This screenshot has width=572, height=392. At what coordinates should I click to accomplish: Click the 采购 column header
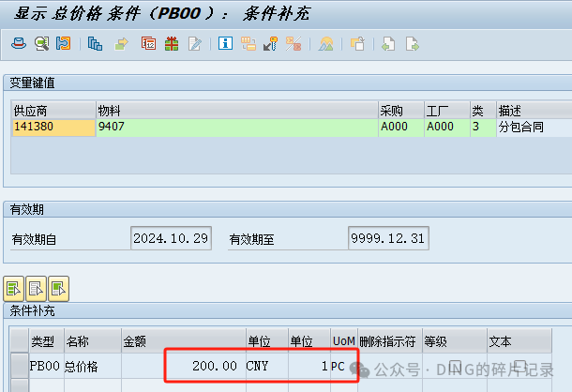(x=401, y=111)
